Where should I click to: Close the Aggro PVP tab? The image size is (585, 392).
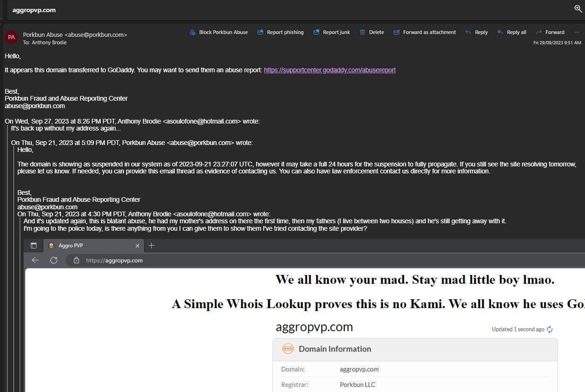point(137,246)
